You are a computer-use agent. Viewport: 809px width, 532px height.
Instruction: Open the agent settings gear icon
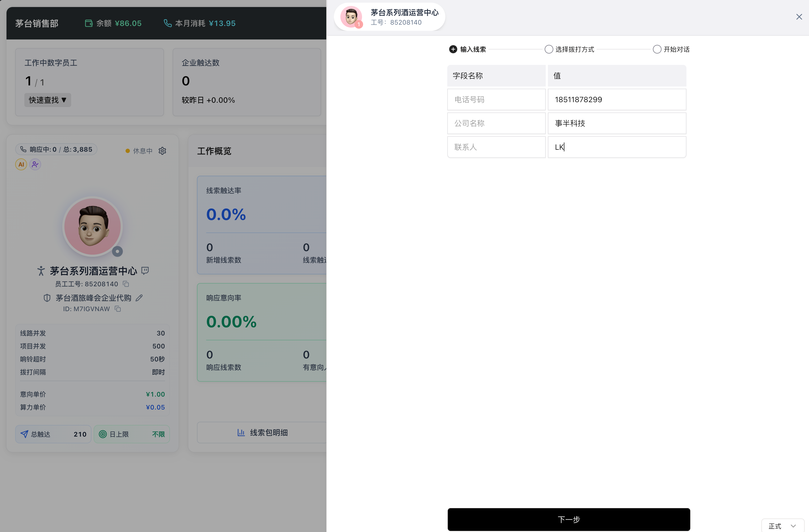tap(162, 151)
